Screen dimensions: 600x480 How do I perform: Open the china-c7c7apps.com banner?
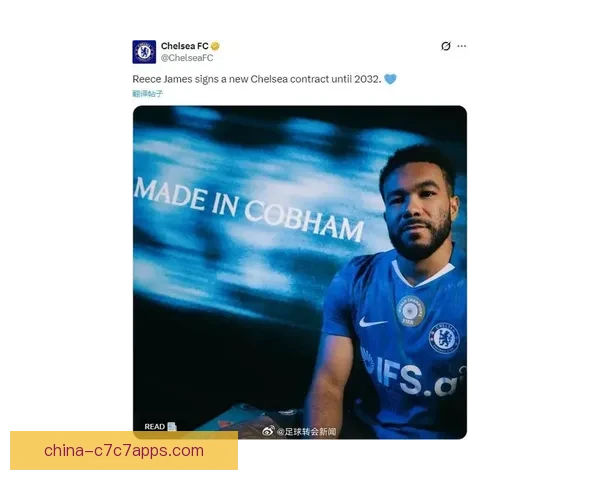[124, 451]
